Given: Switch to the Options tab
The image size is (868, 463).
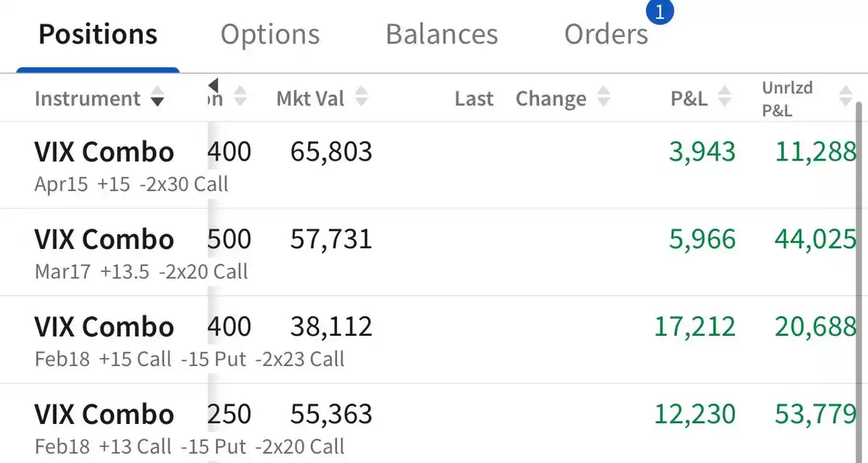Looking at the screenshot, I should pos(270,35).
